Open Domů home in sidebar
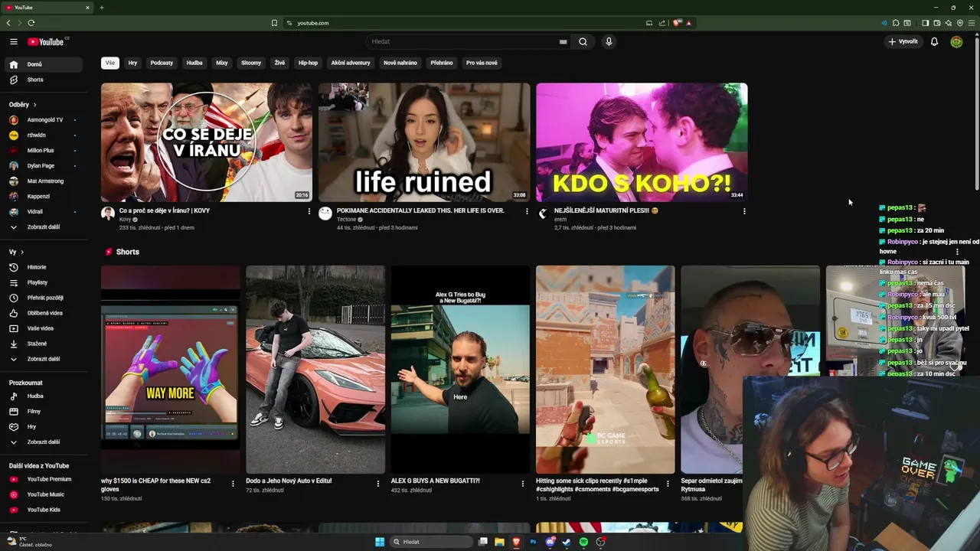This screenshot has width=980, height=551. coord(44,64)
